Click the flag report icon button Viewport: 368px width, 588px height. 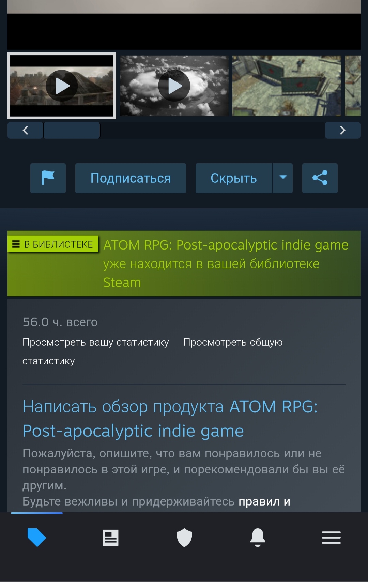(x=48, y=178)
